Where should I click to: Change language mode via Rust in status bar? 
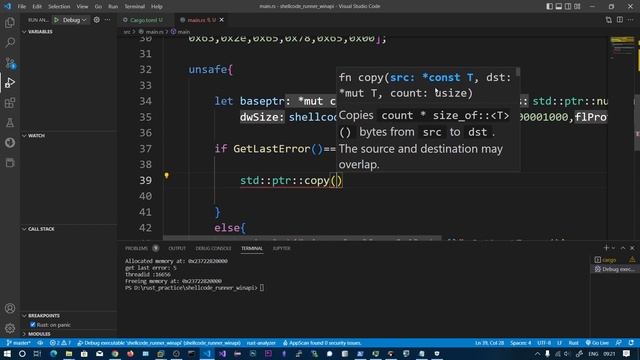pyautogui.click(x=573, y=343)
